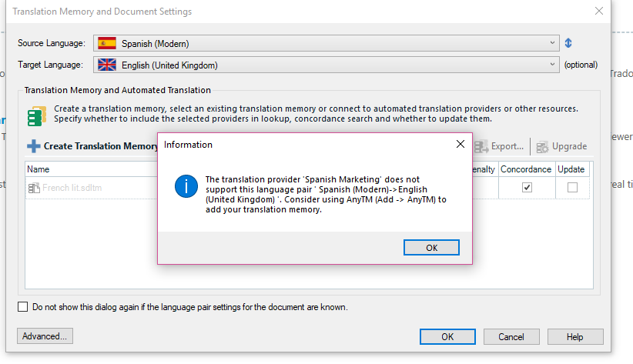Click the Concordance column header
The image size is (633, 364).
[527, 169]
